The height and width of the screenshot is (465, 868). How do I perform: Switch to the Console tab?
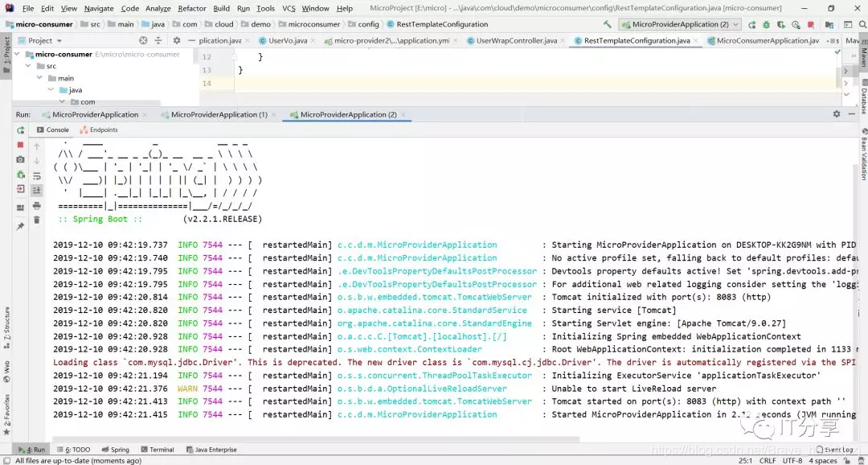click(x=52, y=130)
